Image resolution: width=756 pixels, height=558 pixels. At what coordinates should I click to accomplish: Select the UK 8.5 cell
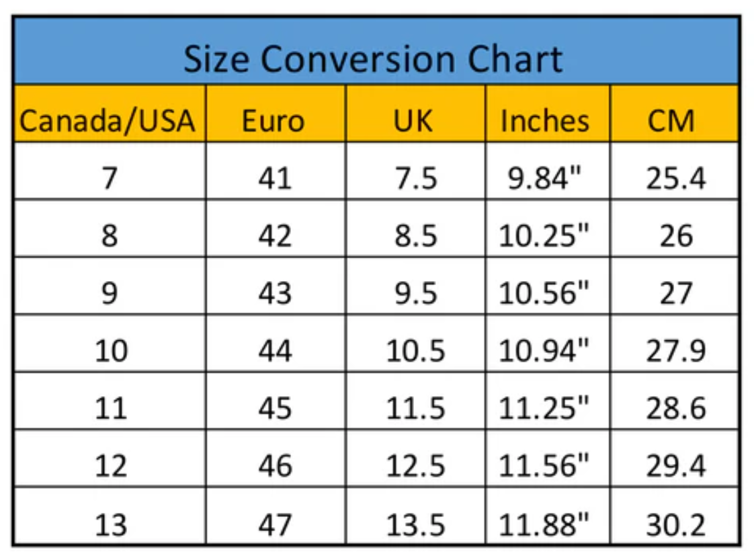point(415,229)
